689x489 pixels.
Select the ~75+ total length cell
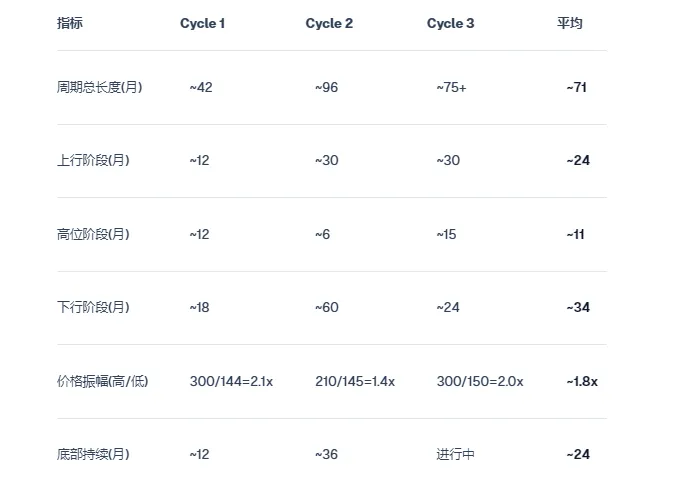pos(451,87)
